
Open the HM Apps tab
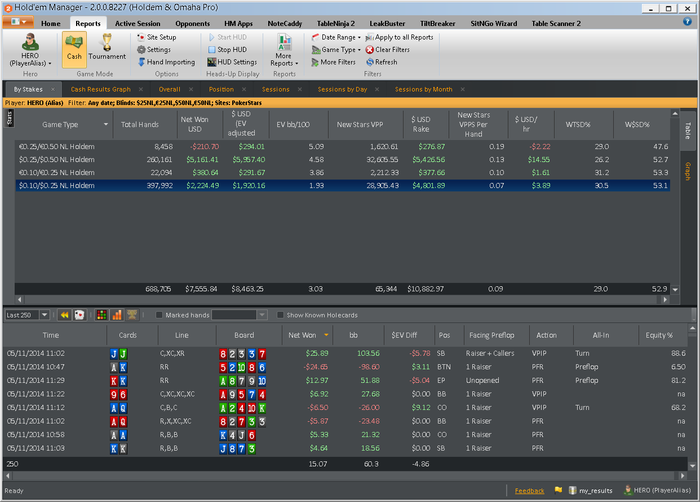[x=238, y=24]
